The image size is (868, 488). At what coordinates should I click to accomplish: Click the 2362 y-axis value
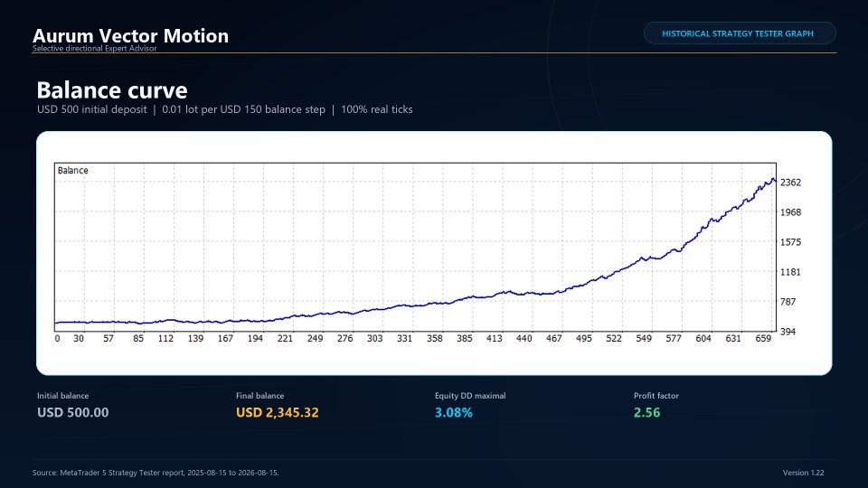pos(790,183)
